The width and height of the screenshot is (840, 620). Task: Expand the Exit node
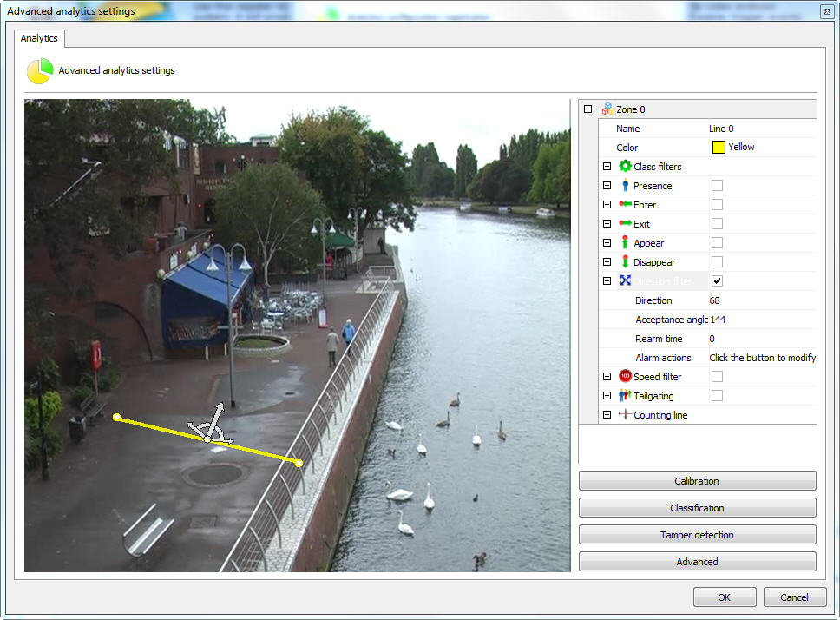[x=607, y=223]
